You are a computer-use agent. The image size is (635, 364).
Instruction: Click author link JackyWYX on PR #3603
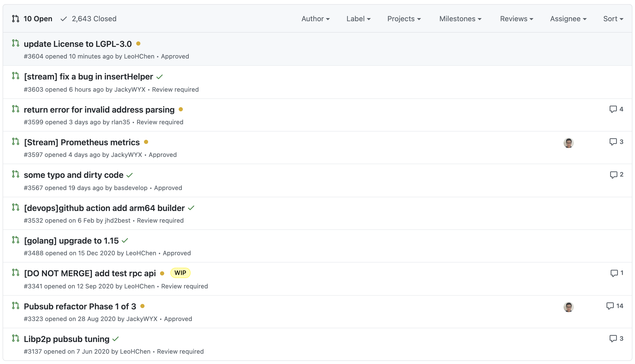click(x=130, y=90)
